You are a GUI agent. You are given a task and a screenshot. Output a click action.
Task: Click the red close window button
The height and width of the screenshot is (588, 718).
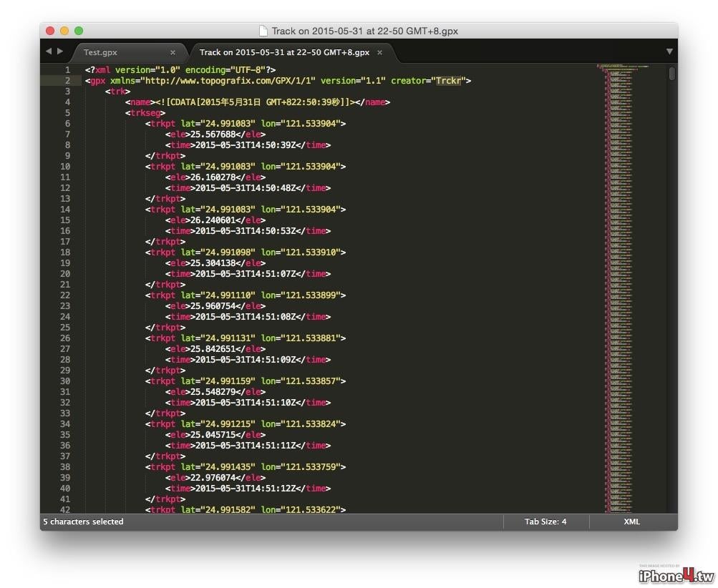pyautogui.click(x=50, y=31)
